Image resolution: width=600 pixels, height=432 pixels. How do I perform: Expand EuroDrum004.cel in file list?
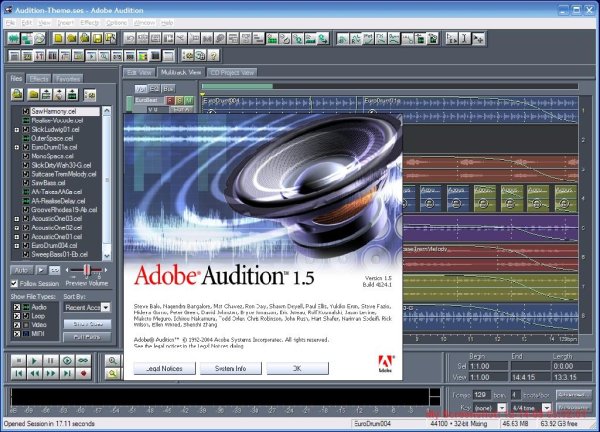click(x=16, y=246)
